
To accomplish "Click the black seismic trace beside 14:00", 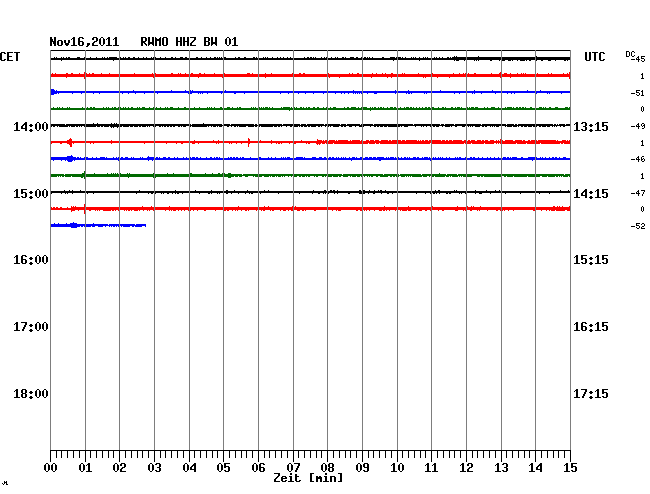I will (x=310, y=125).
